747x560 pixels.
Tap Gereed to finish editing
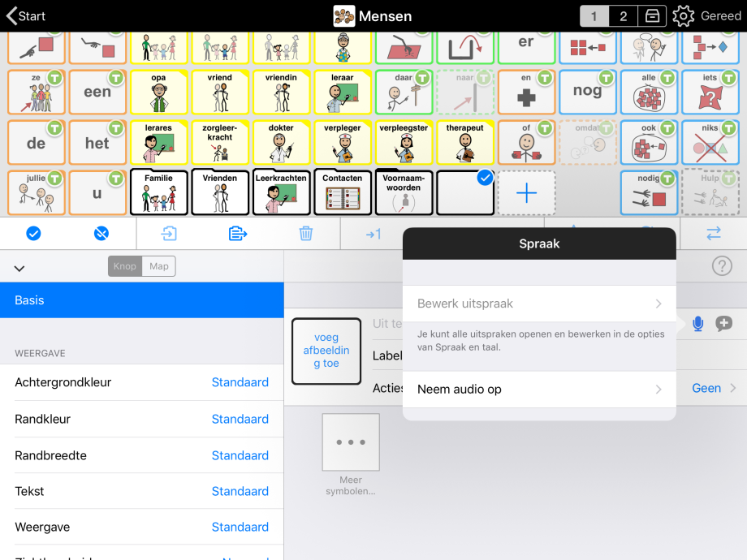(x=720, y=16)
